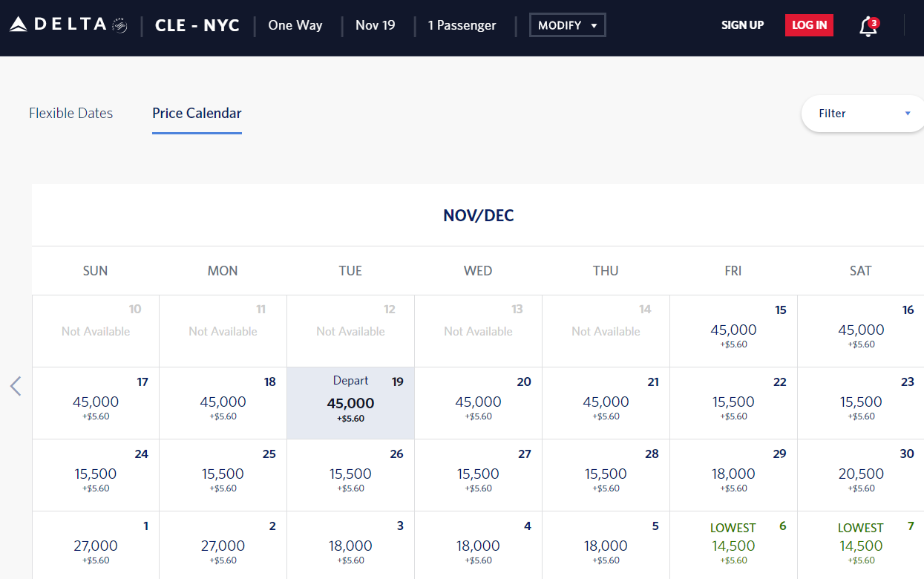Choose November 29 fare of 18,000 miles
924x579 pixels.
(x=733, y=475)
